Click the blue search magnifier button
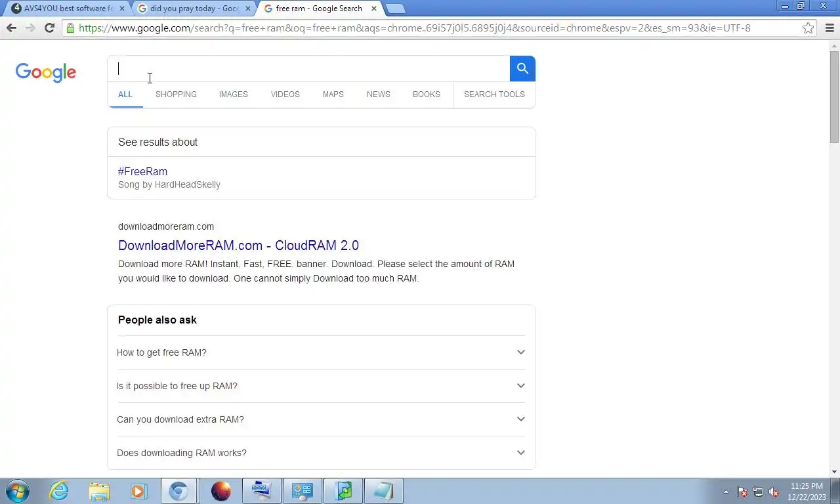The image size is (840, 504). pos(522,68)
